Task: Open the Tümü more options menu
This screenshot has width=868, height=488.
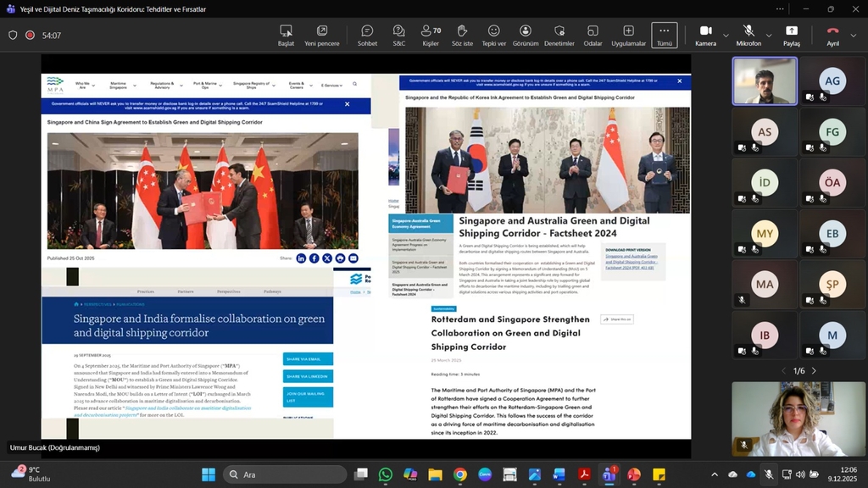Action: tap(664, 35)
